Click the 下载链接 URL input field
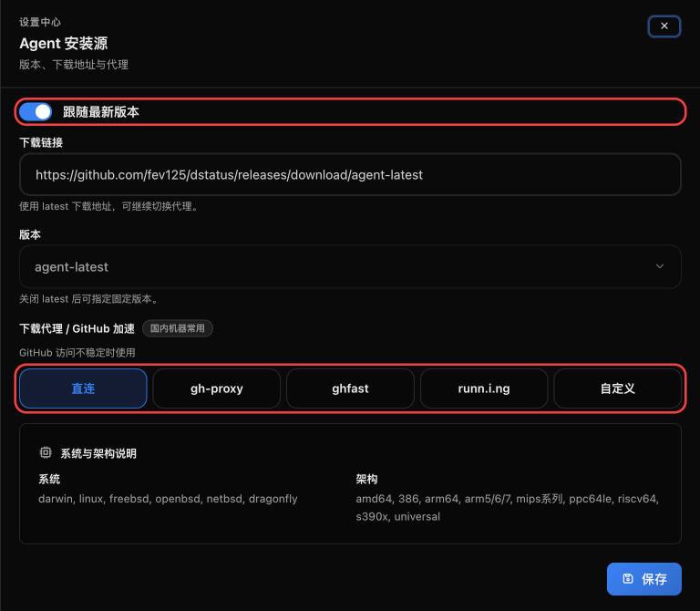Image resolution: width=700 pixels, height=611 pixels. 350,174
